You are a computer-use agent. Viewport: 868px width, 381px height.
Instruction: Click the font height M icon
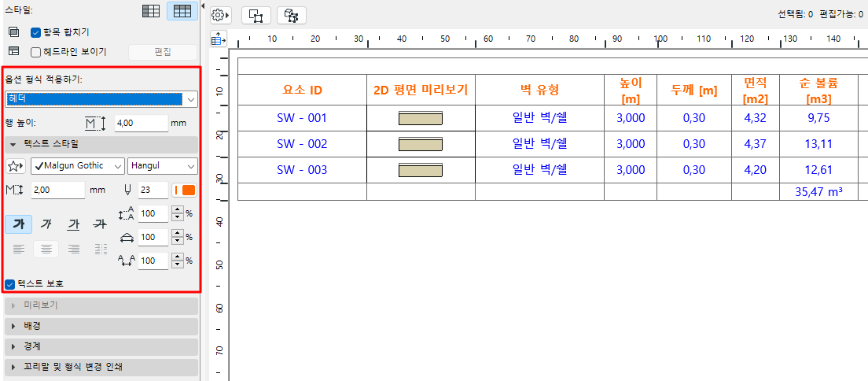13,190
